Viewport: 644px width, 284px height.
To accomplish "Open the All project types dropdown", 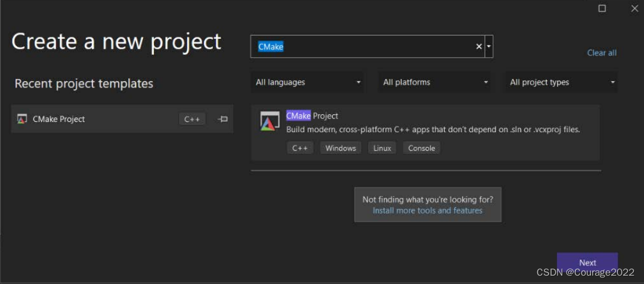I will [x=562, y=82].
